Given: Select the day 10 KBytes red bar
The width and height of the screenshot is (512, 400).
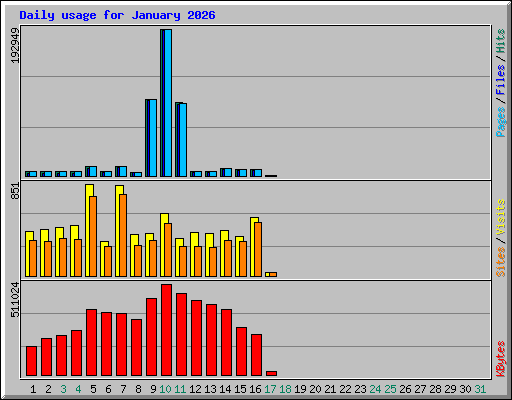Looking at the screenshot, I should [x=166, y=330].
